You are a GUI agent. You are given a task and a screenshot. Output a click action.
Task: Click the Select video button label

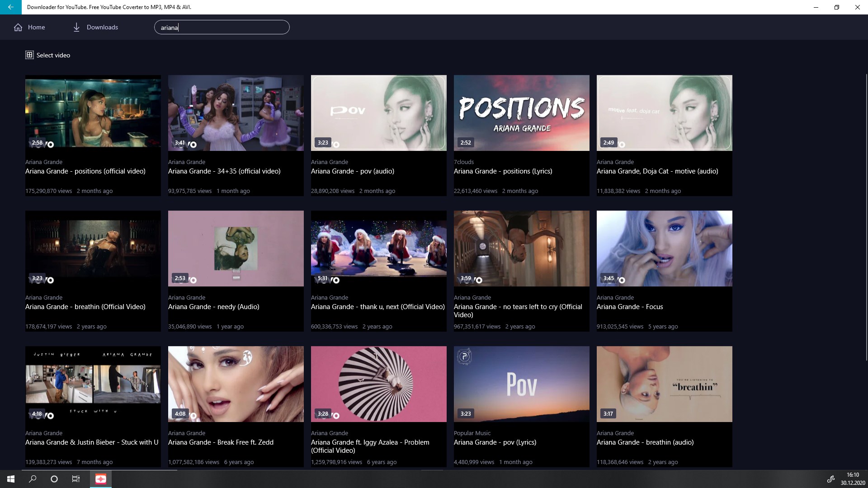(53, 55)
